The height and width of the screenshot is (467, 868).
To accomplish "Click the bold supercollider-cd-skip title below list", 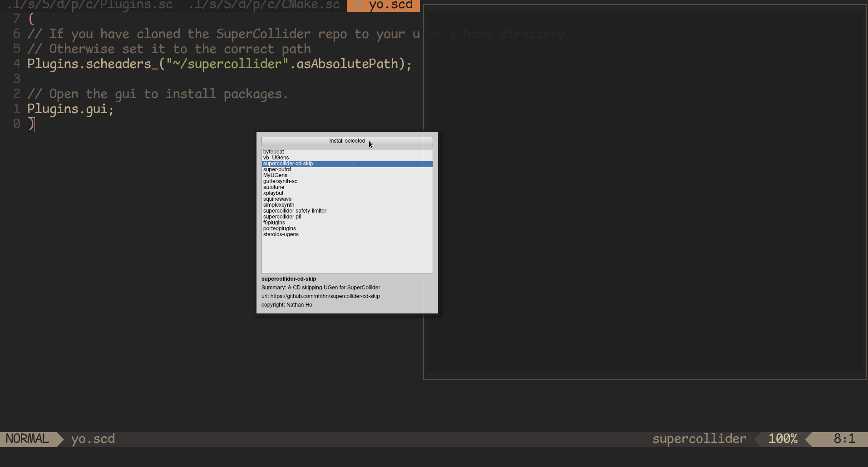I will tap(289, 279).
